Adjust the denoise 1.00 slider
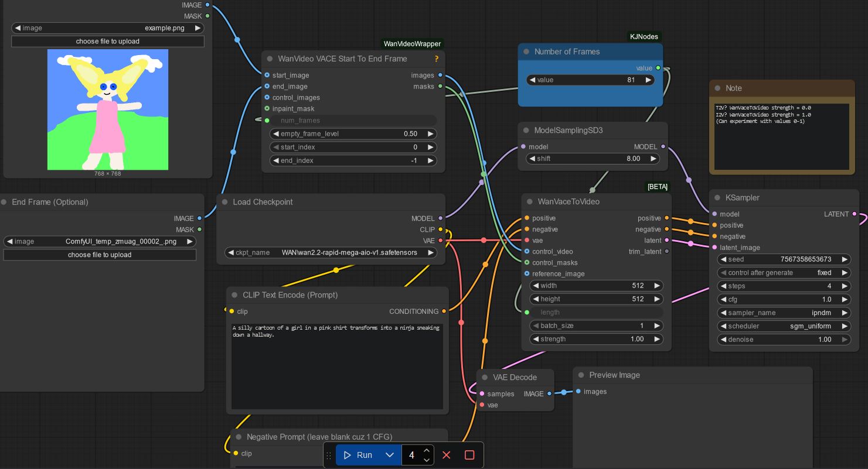Viewport: 868px width, 469px height. click(784, 340)
